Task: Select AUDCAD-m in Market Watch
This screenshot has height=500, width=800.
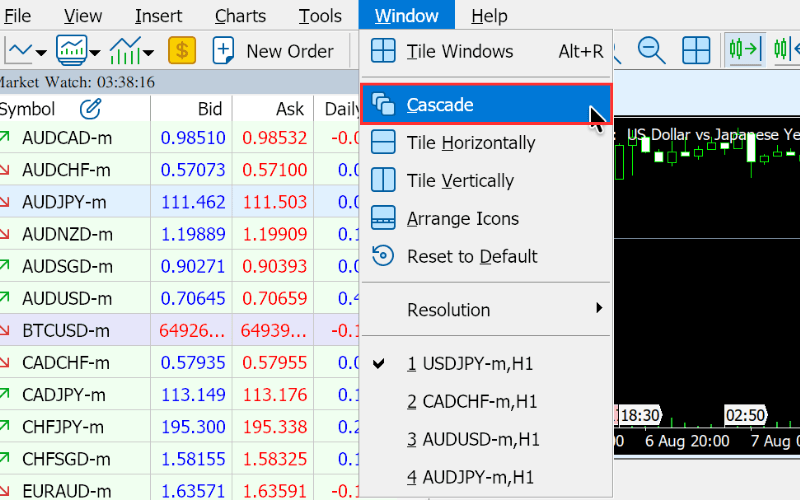Action: point(67,138)
